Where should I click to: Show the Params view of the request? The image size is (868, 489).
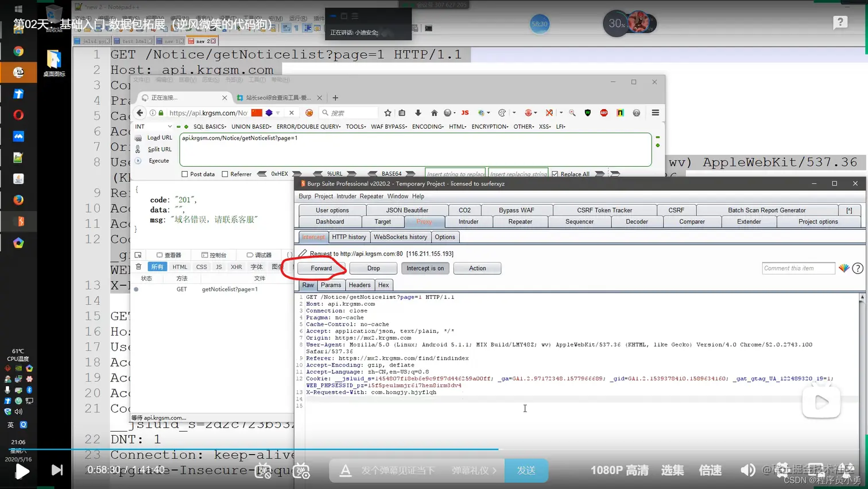331,285
